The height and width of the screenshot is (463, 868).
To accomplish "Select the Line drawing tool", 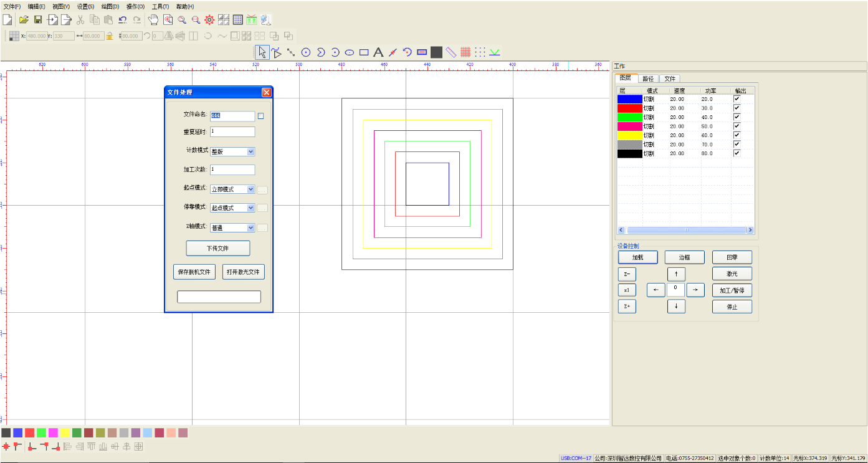I will click(291, 52).
